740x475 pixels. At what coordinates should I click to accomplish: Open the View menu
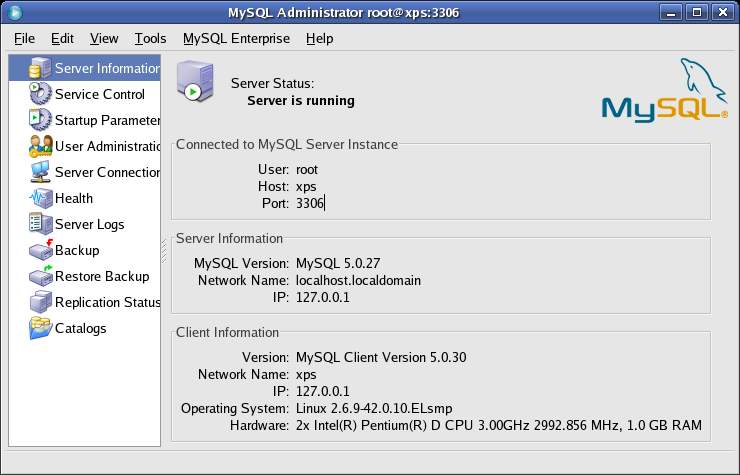pos(104,38)
